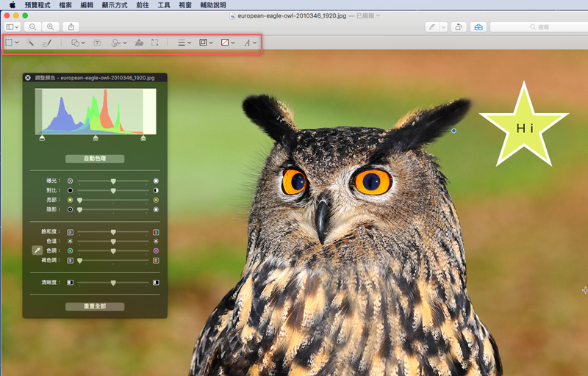Click the Text tool in markup toolbar

(97, 43)
